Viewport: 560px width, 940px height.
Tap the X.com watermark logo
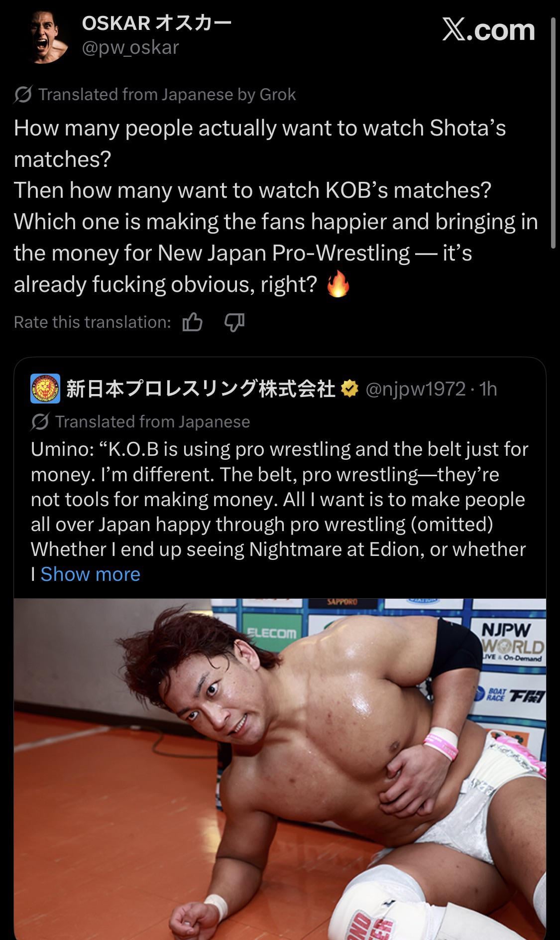click(488, 30)
